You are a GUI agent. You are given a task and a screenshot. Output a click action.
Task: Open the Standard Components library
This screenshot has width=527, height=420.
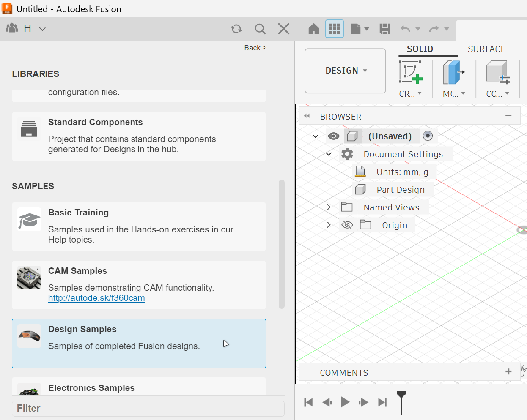coord(139,136)
